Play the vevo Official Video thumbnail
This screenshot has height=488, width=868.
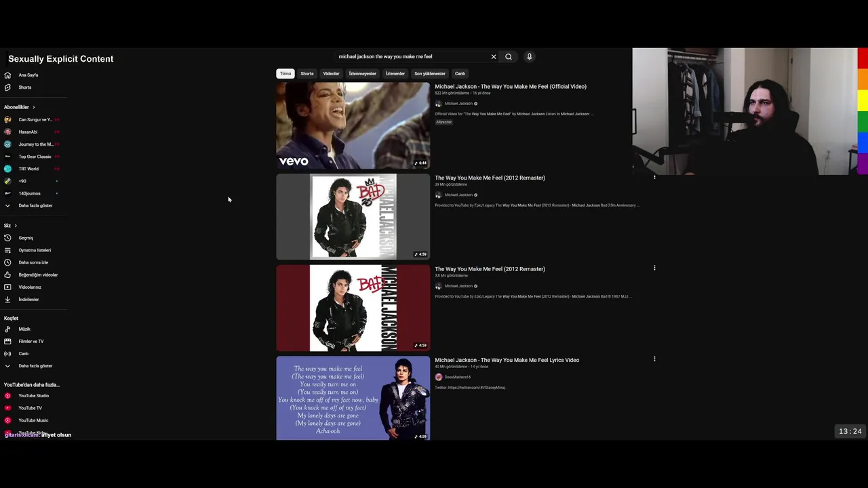[x=353, y=125]
